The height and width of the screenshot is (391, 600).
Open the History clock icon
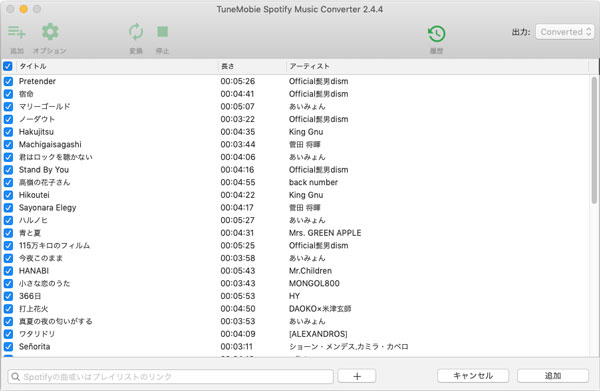(x=437, y=34)
